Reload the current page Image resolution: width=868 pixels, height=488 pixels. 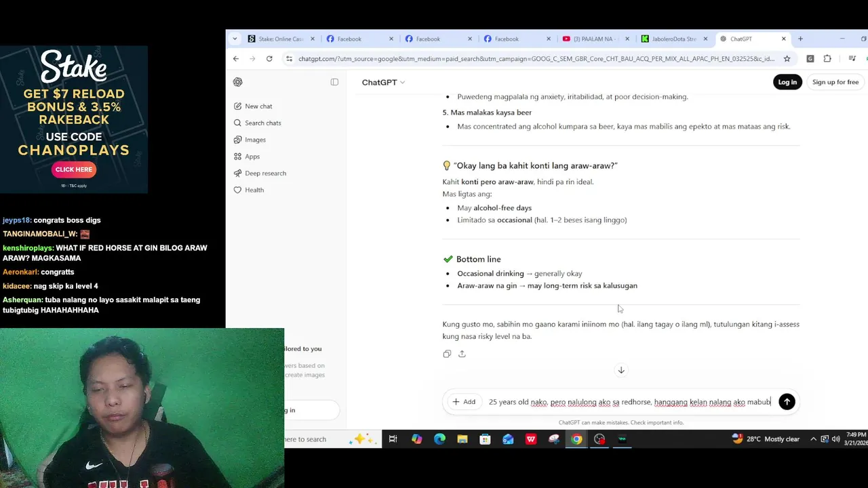tap(269, 59)
